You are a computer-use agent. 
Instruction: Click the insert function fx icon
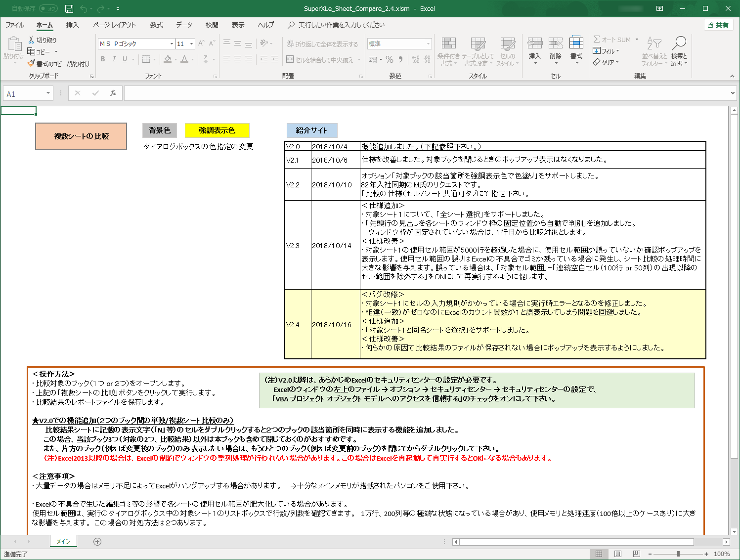(x=113, y=93)
